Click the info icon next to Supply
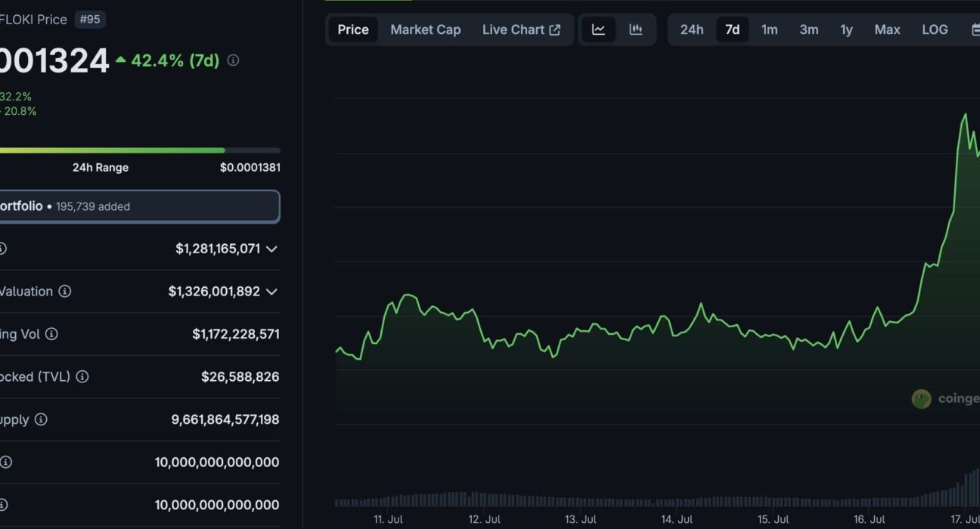980x529 pixels. 41,419
